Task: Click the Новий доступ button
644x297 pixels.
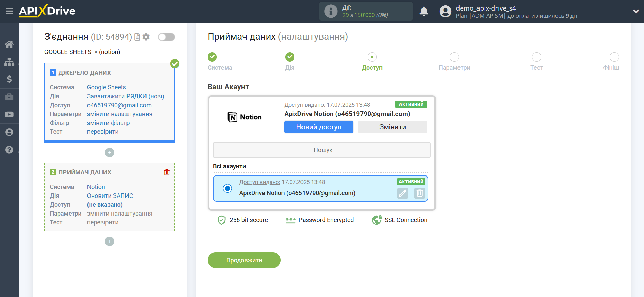Action: [319, 127]
